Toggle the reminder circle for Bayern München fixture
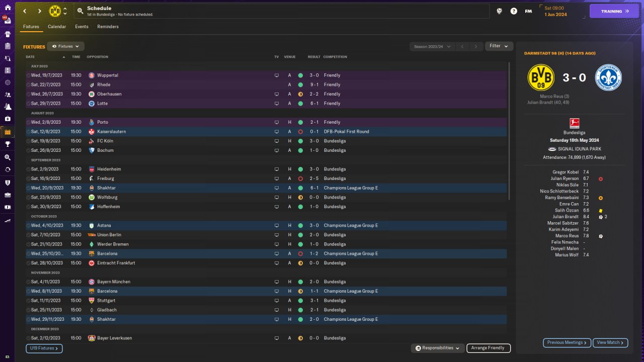 click(28, 282)
